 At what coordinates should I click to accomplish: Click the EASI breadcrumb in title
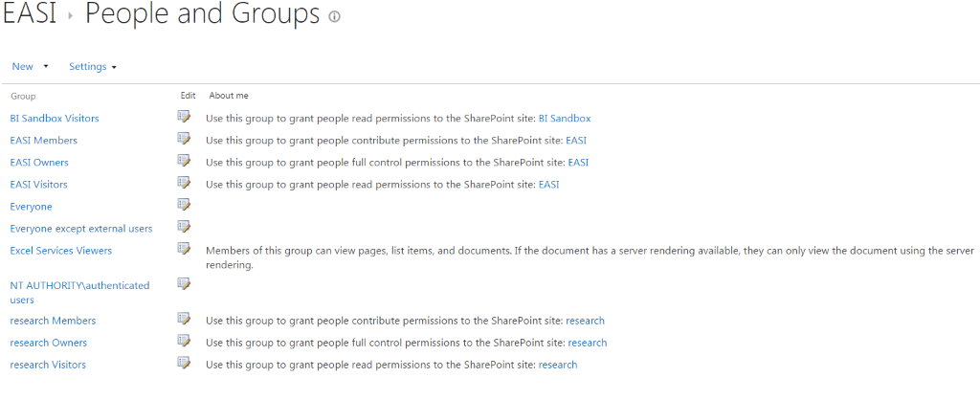point(30,15)
